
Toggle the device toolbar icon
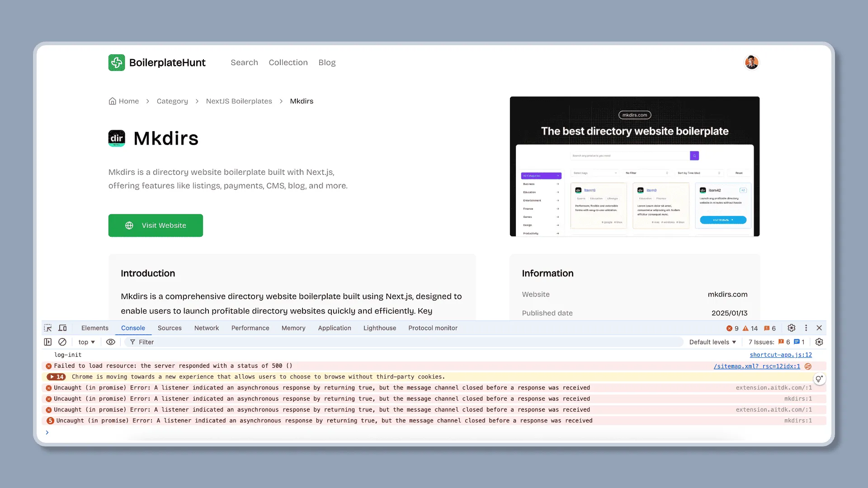(x=63, y=328)
